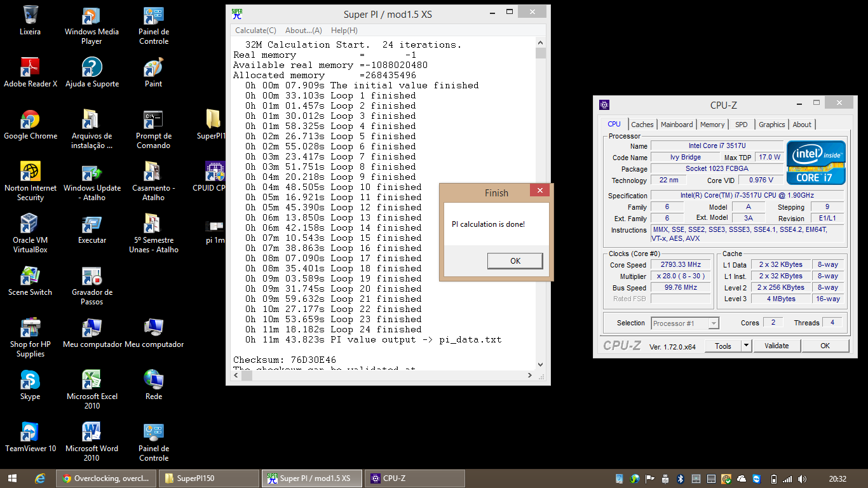Close the Finish dialog with X
868x488 pixels.
(x=539, y=190)
